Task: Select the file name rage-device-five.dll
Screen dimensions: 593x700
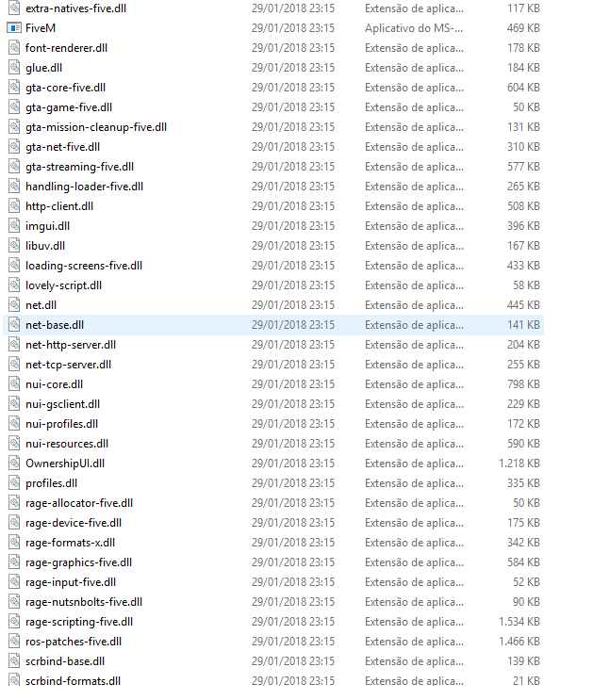Action: [74, 522]
